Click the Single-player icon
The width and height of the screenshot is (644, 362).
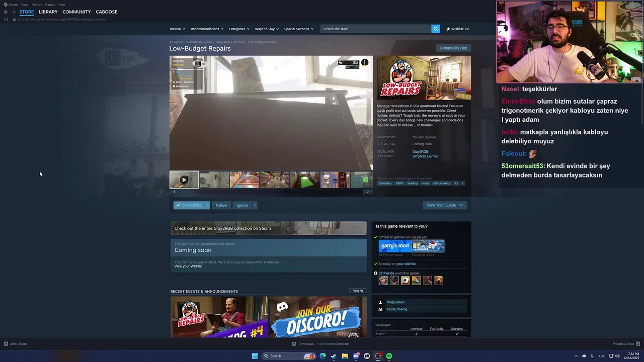tap(380, 302)
